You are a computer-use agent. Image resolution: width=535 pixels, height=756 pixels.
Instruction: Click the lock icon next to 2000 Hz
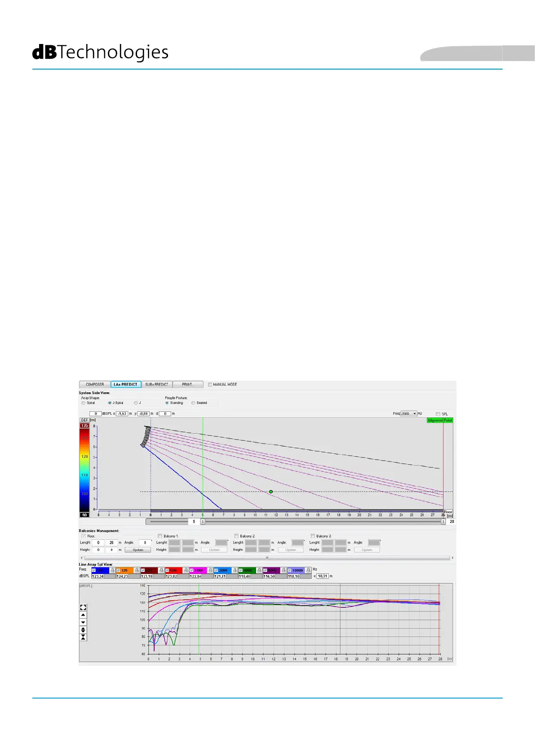tap(234, 570)
